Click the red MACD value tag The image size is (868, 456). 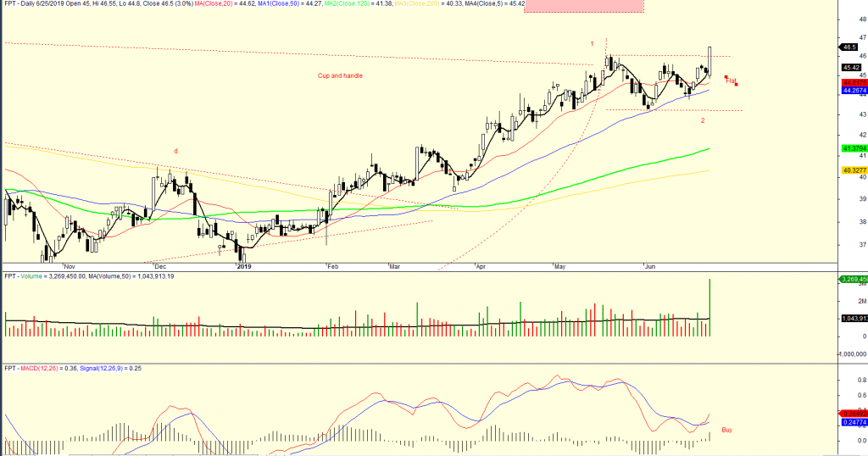click(x=852, y=413)
